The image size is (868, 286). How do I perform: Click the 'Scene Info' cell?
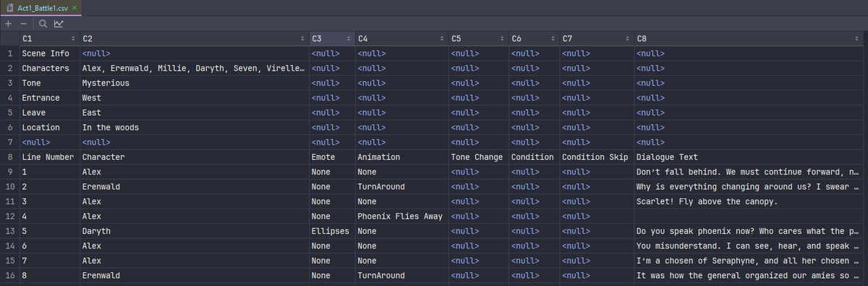click(49, 54)
